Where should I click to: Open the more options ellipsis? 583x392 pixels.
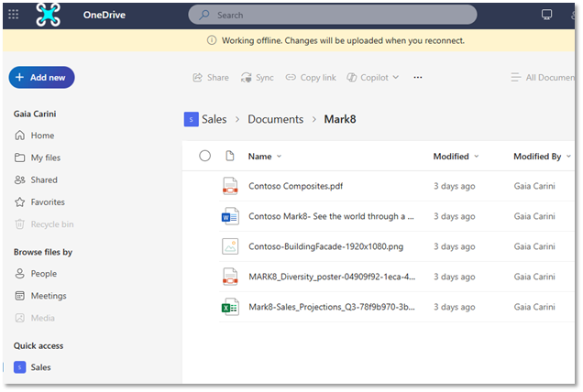[x=418, y=77]
